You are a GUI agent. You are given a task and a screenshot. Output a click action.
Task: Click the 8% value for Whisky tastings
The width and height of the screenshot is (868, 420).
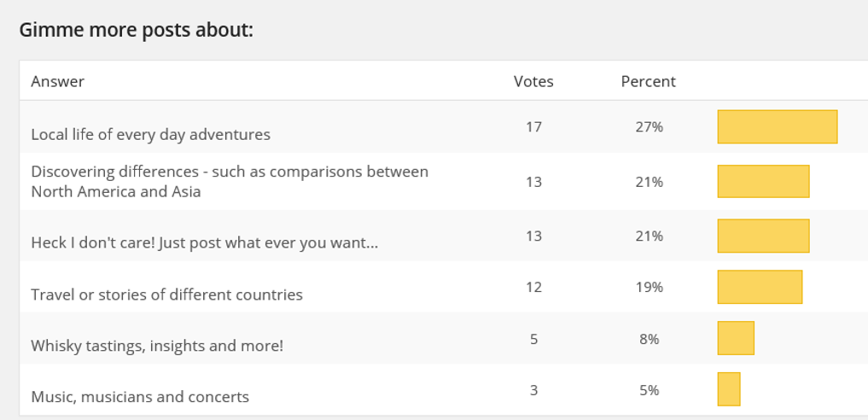(x=649, y=339)
